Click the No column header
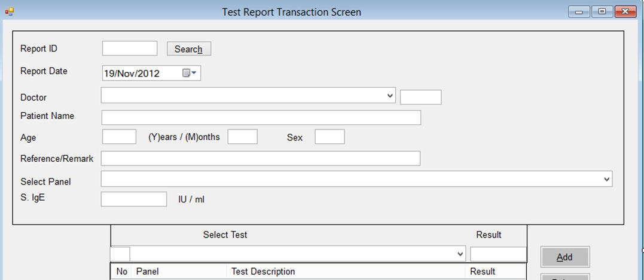The height and width of the screenshot is (280, 644). [121, 272]
